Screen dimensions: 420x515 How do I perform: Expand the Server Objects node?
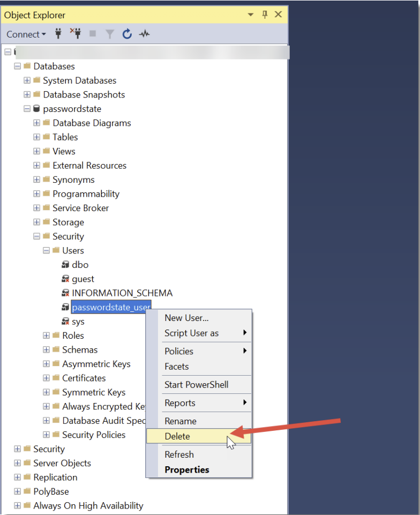(x=17, y=463)
